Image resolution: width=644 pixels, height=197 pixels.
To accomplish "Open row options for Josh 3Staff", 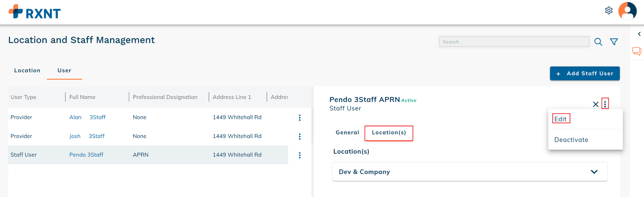I will click(300, 136).
